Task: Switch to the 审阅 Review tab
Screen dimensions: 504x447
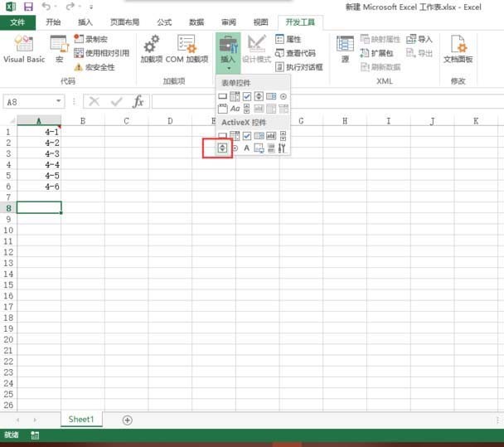Action: pyautogui.click(x=229, y=22)
